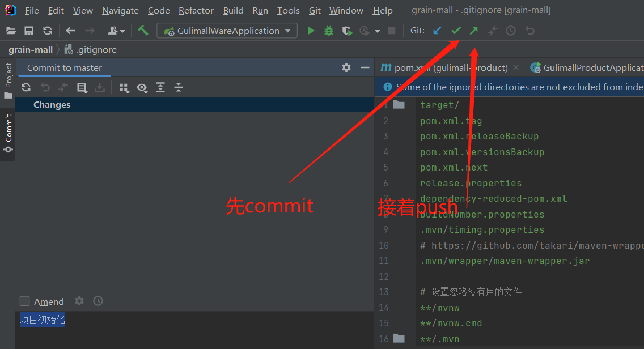The height and width of the screenshot is (349, 644).
Task: Click the Expand All icon
Action: pyautogui.click(x=160, y=87)
